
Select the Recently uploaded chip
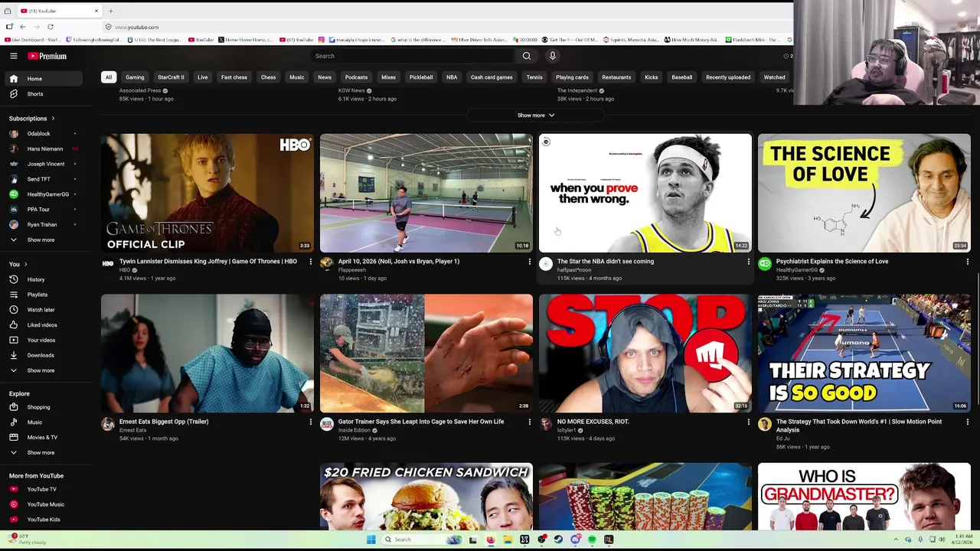point(728,77)
